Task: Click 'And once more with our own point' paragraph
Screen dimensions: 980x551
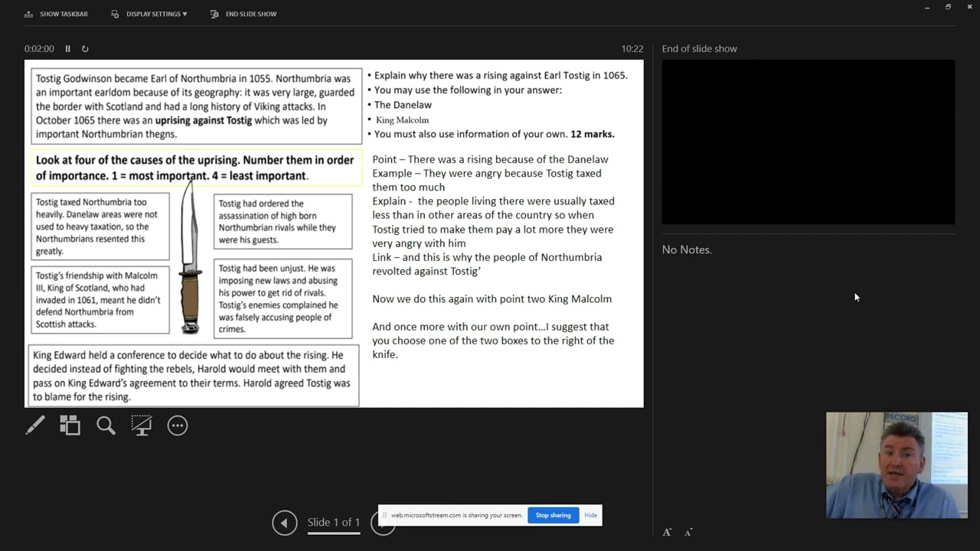Action: pos(493,341)
